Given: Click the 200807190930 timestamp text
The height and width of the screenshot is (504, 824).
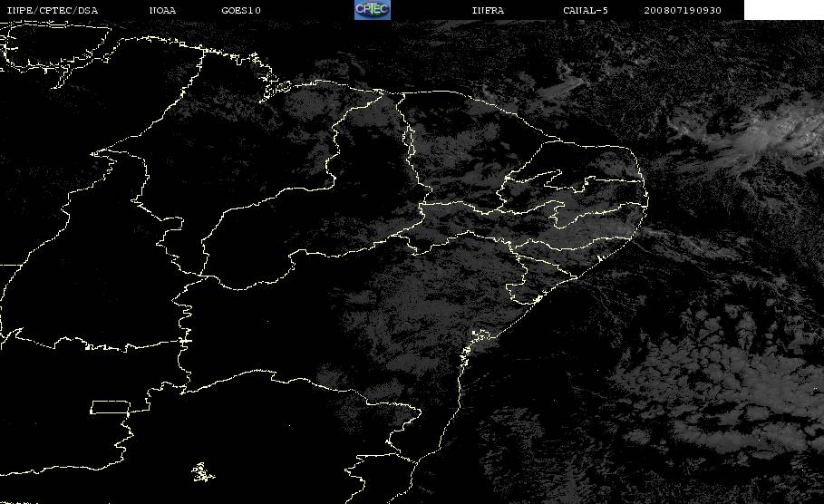Looking at the screenshot, I should [x=683, y=11].
